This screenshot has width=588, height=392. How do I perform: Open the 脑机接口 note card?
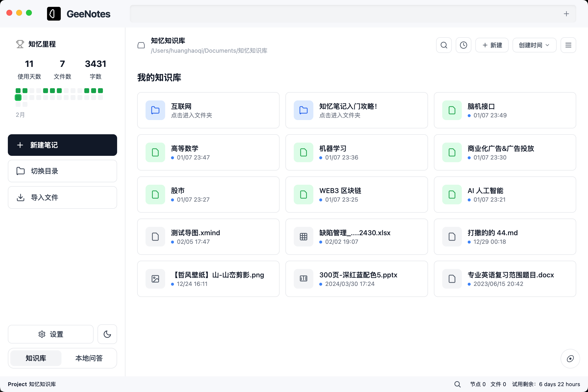tap(505, 110)
